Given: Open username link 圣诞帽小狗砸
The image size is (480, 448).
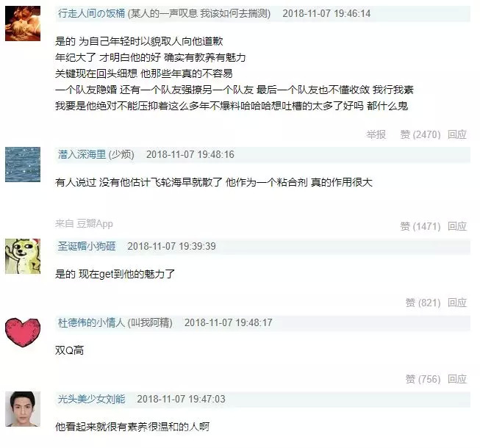Looking at the screenshot, I should 87,246.
